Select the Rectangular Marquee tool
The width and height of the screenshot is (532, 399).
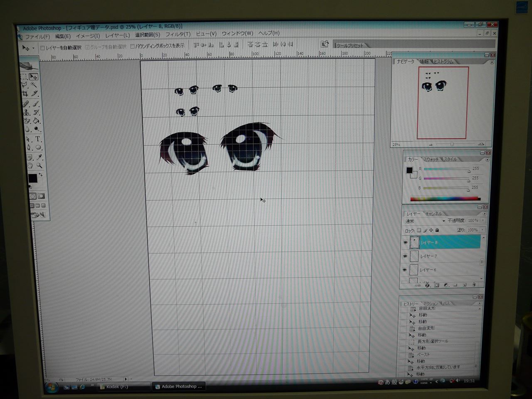tap(24, 76)
